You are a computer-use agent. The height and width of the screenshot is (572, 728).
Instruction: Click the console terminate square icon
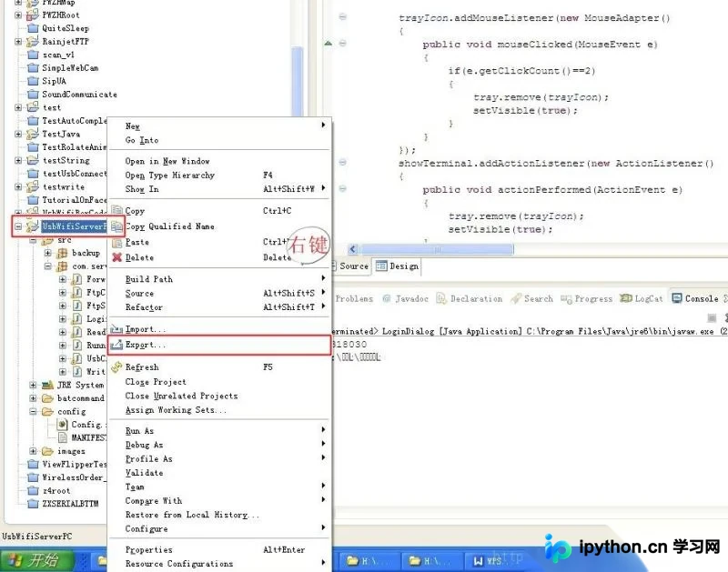coord(712,317)
